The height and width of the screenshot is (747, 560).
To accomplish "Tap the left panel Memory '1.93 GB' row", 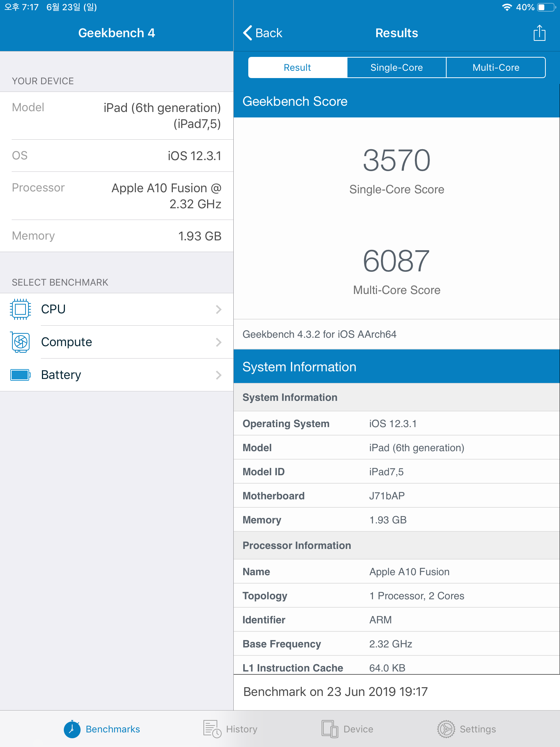I will point(117,236).
